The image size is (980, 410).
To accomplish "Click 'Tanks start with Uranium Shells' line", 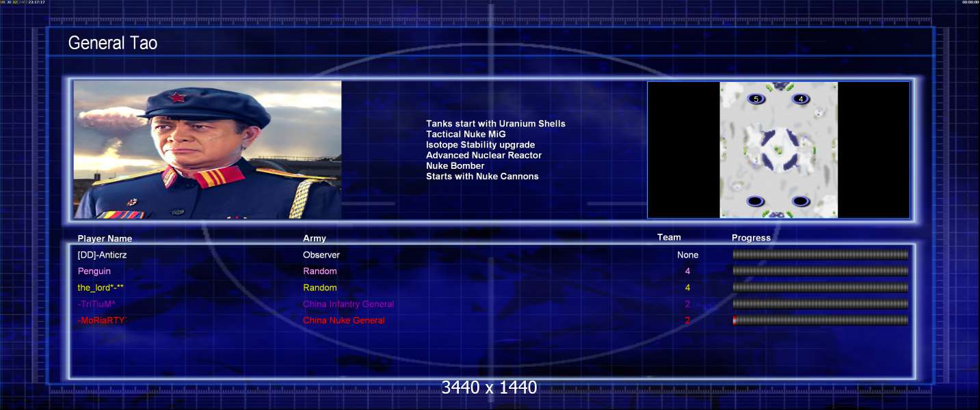I will click(x=496, y=124).
